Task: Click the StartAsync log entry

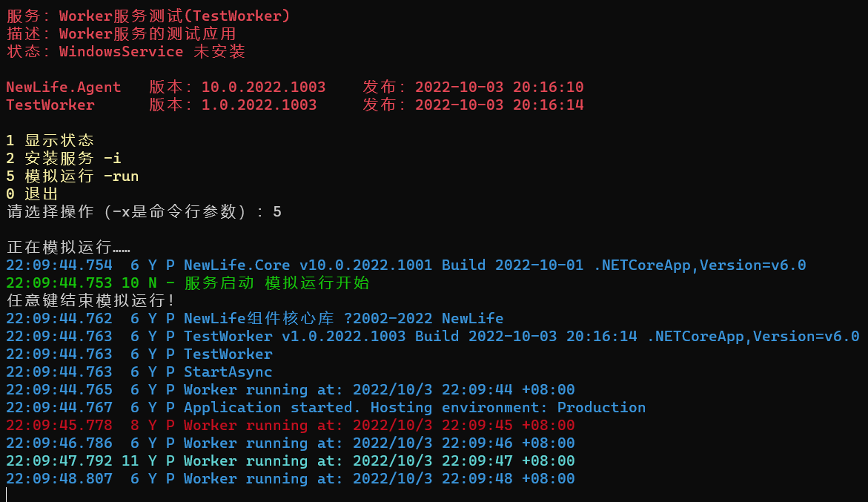Action: tap(139, 371)
